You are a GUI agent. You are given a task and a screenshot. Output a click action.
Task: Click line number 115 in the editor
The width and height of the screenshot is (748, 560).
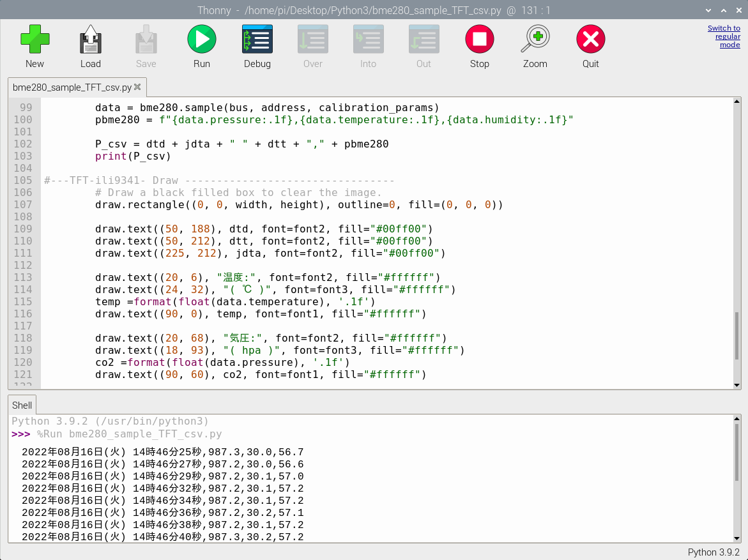[x=23, y=301]
